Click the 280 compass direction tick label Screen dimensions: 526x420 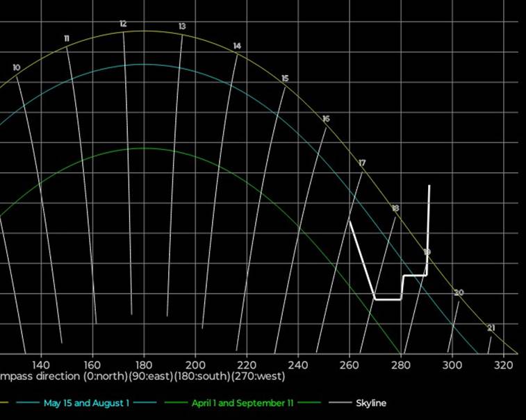click(401, 364)
